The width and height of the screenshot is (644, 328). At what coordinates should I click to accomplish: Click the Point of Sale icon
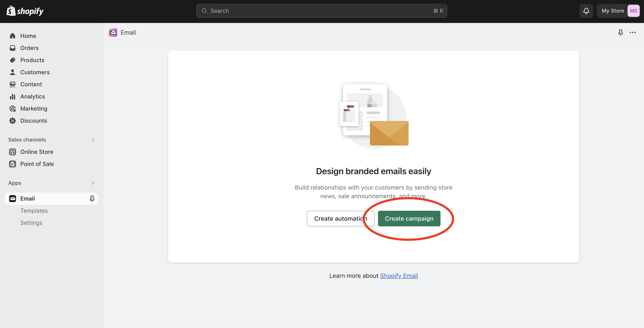click(13, 164)
